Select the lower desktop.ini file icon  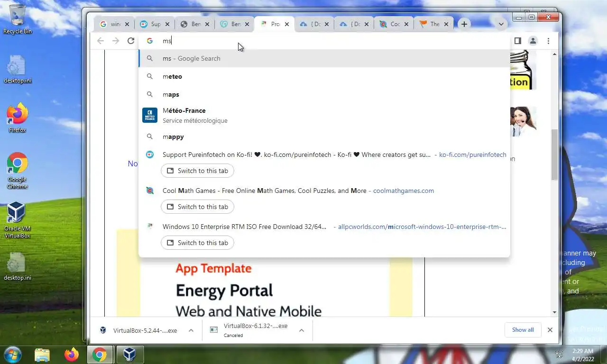click(x=18, y=266)
